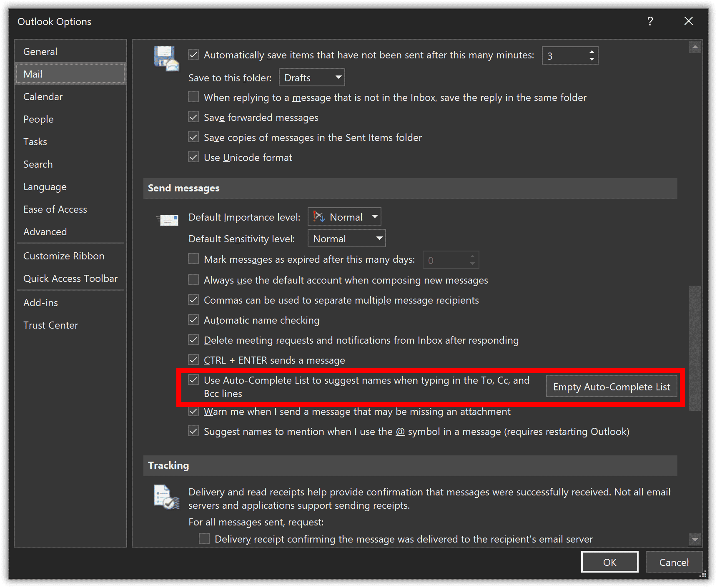Open the Save to this folder Drafts dropdown
This screenshot has width=717, height=588.
tap(312, 78)
